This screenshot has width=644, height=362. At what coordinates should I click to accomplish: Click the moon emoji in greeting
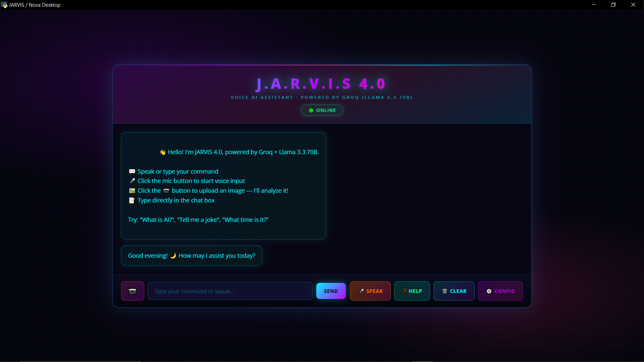173,256
